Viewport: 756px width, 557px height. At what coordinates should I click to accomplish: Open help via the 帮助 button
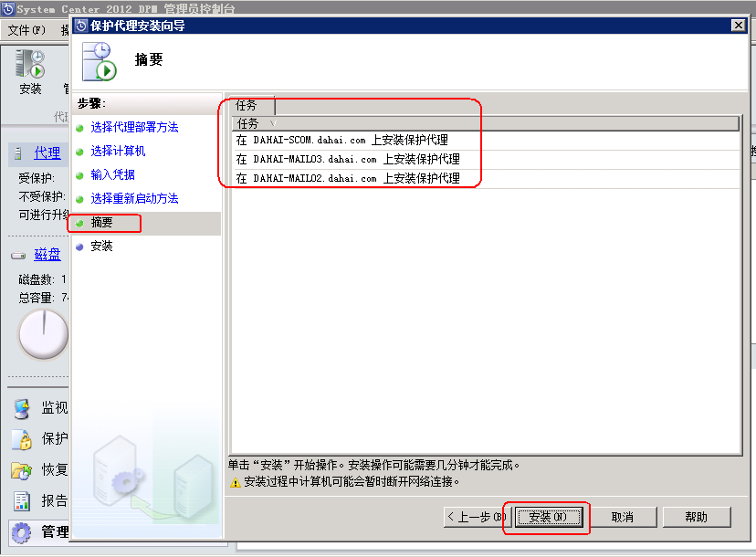pos(697,518)
